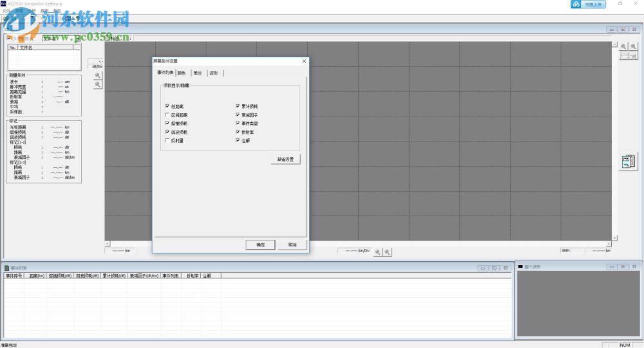The height and width of the screenshot is (348, 644).
Task: Click the waveform vertical scrollbar down arrow
Action: [614, 237]
